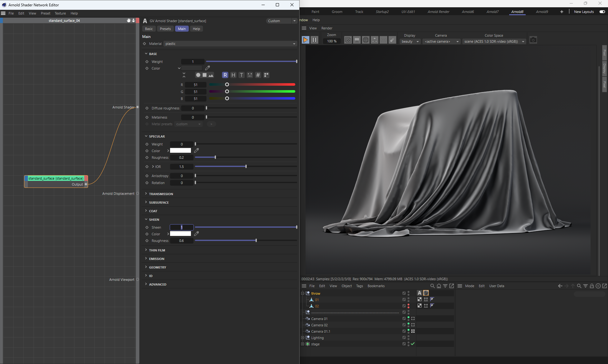Click the snapshot camera icon in render view
This screenshot has height=364, width=608.
[x=533, y=40]
